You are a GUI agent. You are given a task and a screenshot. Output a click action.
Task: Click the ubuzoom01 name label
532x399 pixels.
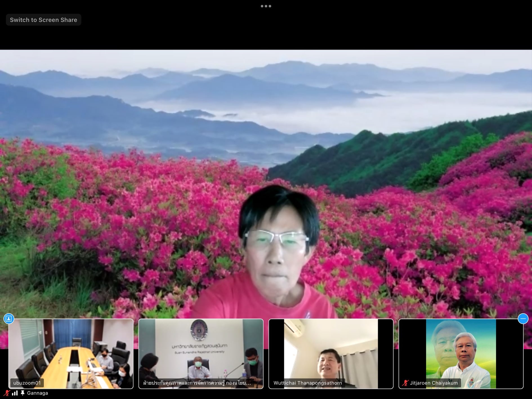click(x=27, y=383)
